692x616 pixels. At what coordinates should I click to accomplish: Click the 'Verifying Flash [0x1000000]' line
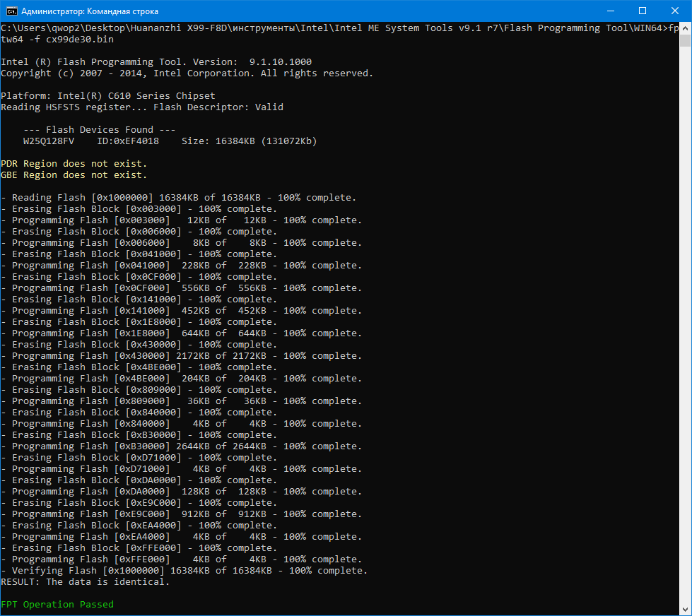pos(184,571)
